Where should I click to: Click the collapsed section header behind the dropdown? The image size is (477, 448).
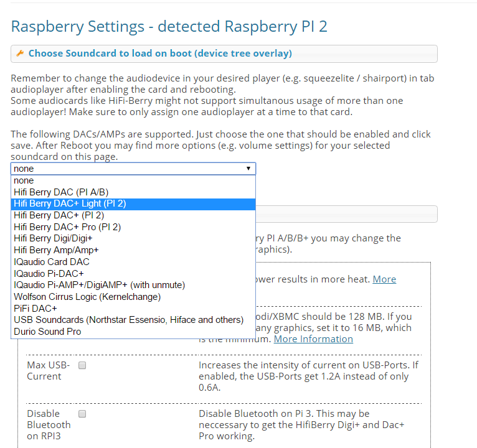[346, 214]
